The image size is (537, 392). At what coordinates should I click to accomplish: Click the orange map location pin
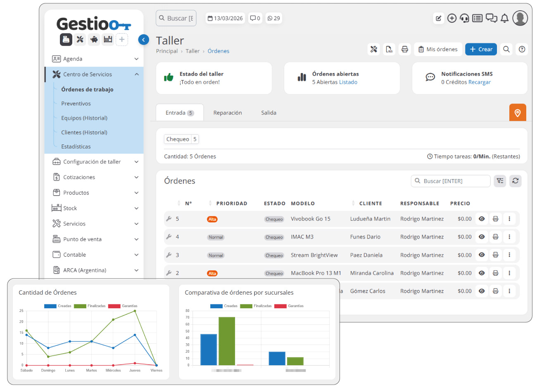[518, 112]
